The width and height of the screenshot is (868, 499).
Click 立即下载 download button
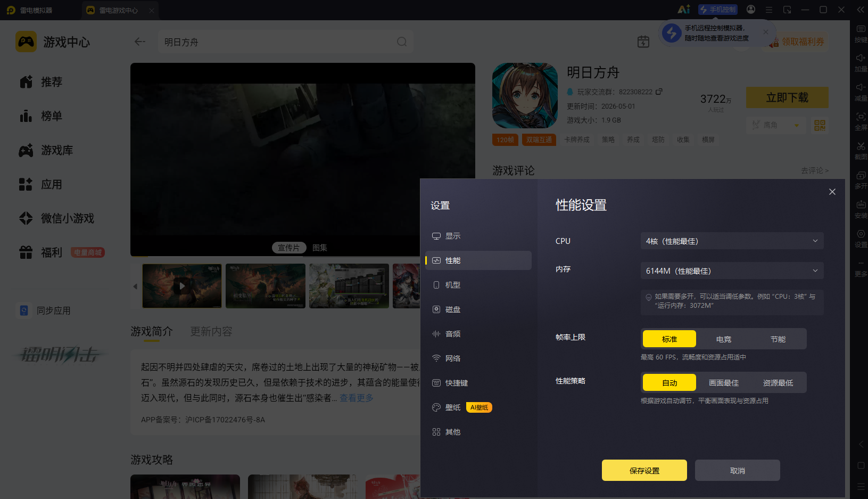(x=787, y=97)
